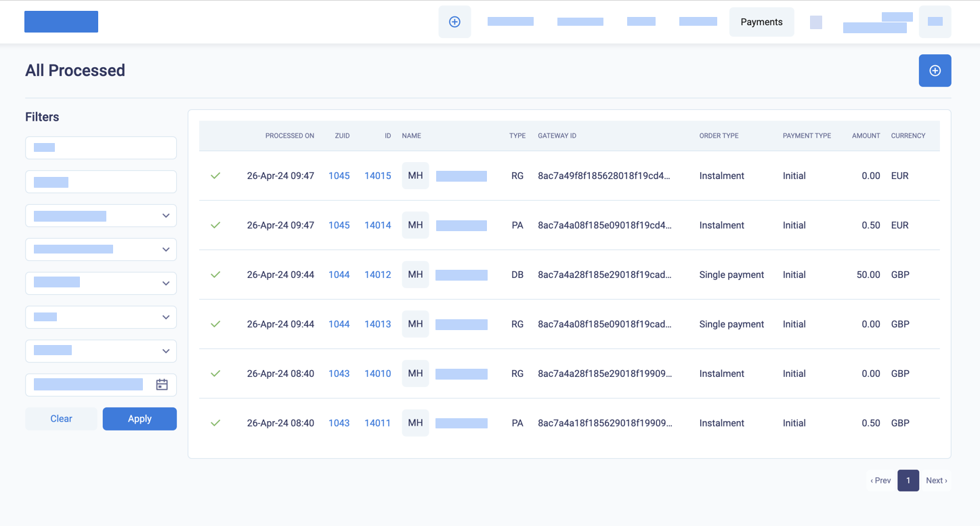980x526 pixels.
Task: Click the PAYMENT TYPE column header
Action: click(x=807, y=136)
